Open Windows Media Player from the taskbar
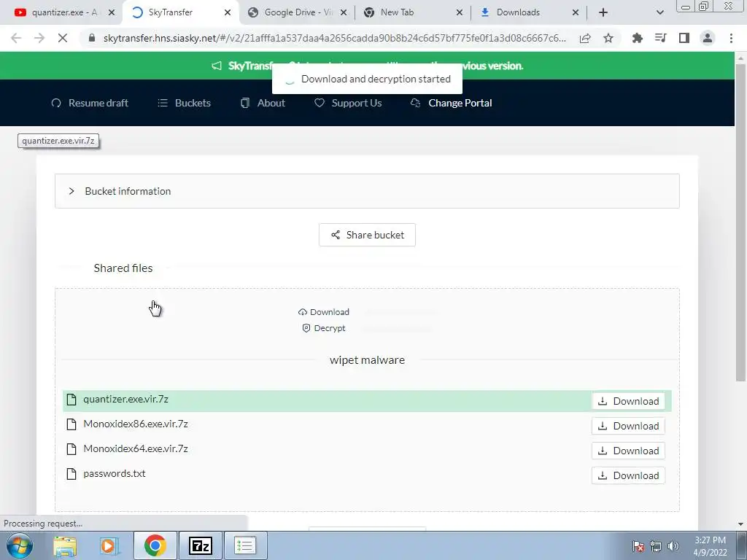This screenshot has height=560, width=747. (108, 545)
